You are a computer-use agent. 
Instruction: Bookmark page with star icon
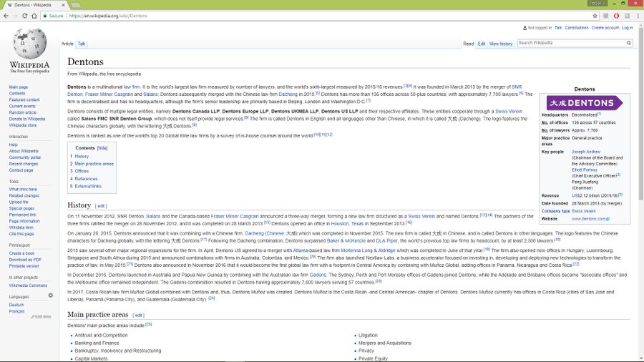pyautogui.click(x=595, y=16)
